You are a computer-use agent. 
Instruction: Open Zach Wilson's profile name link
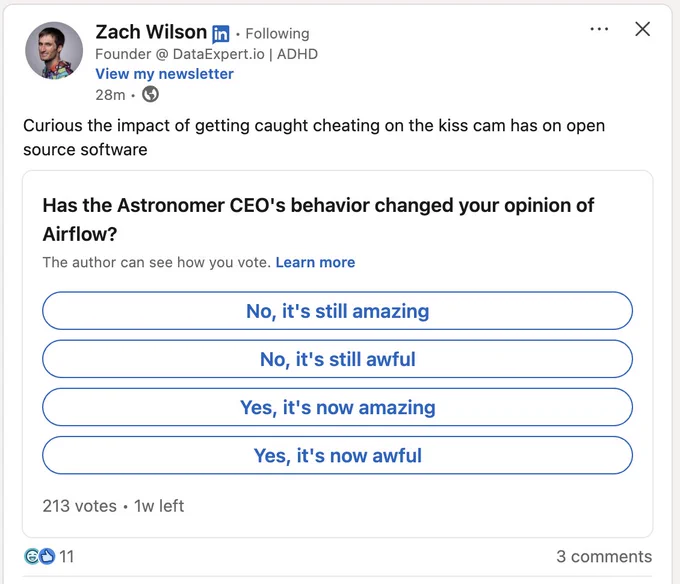tap(151, 32)
